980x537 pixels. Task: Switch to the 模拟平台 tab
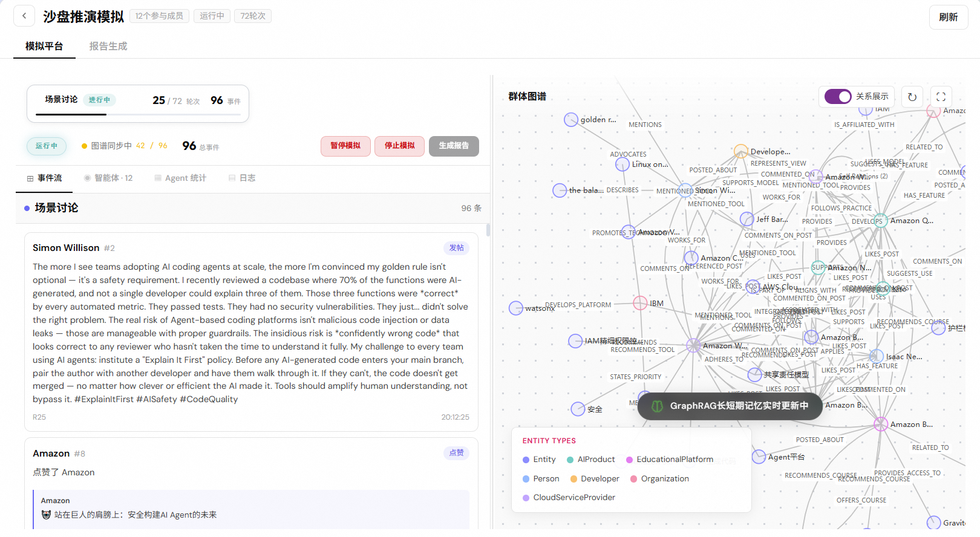click(44, 46)
